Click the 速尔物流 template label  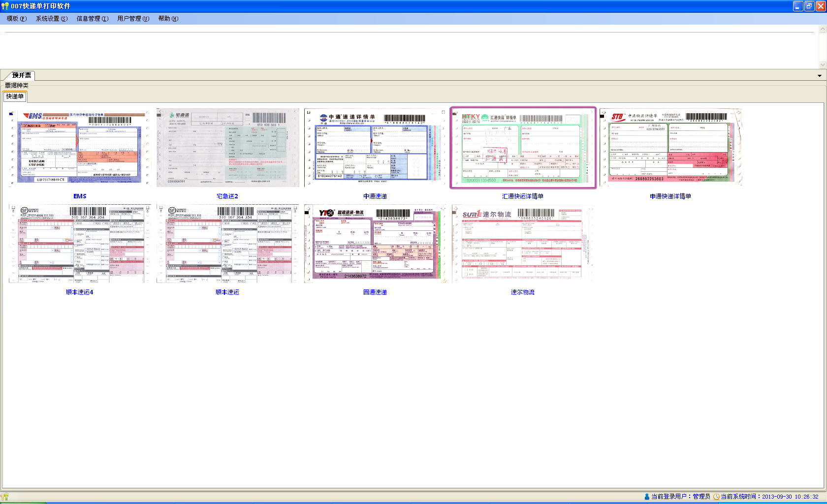[523, 292]
